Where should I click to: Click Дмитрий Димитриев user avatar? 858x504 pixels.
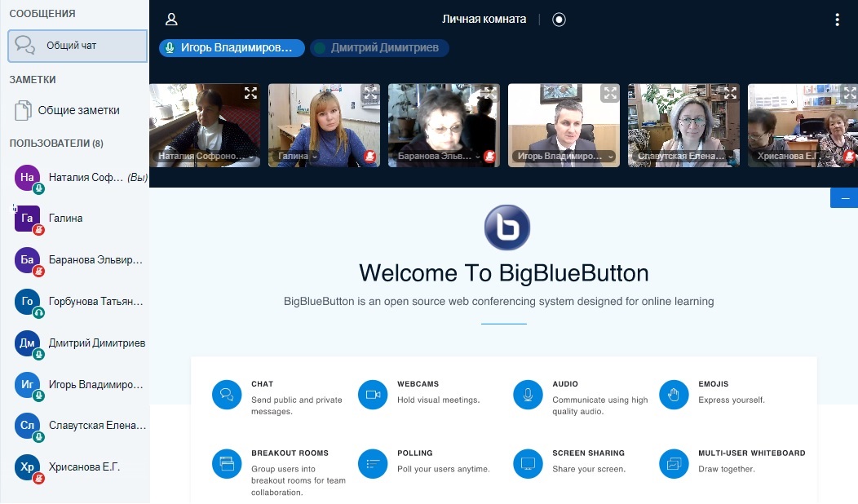(28, 343)
